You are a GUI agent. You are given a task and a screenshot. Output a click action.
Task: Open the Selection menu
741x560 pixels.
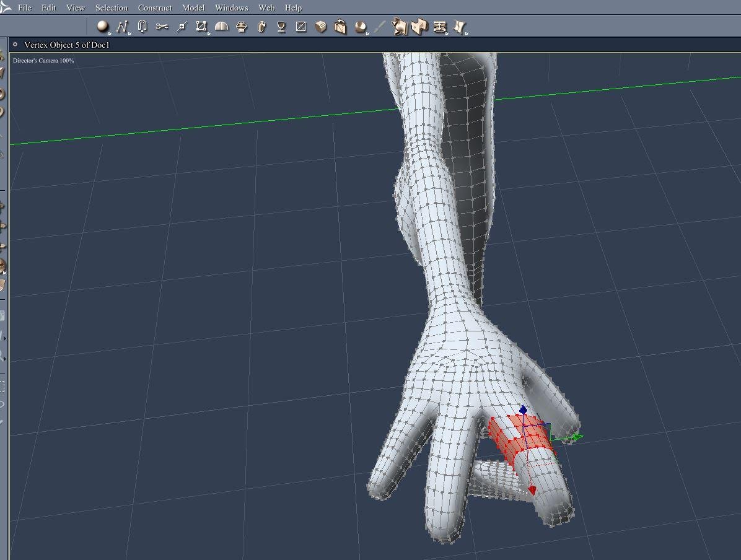[x=112, y=7]
